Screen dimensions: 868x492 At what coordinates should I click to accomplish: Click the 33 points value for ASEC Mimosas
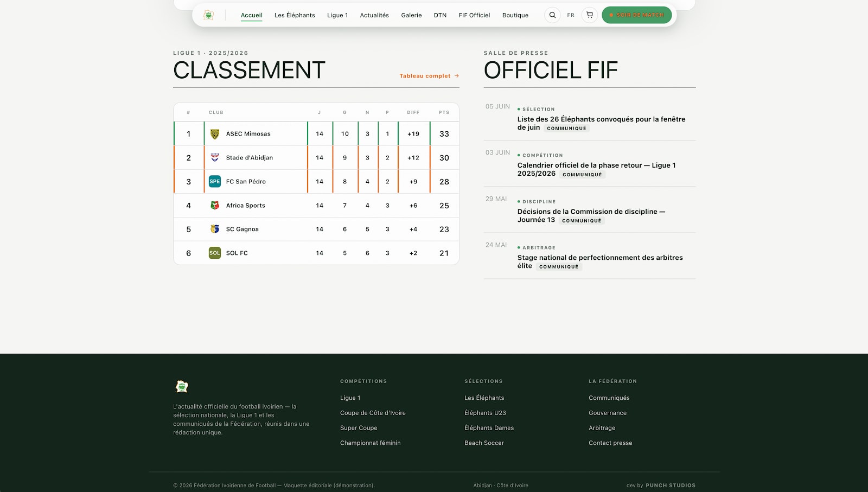click(444, 134)
